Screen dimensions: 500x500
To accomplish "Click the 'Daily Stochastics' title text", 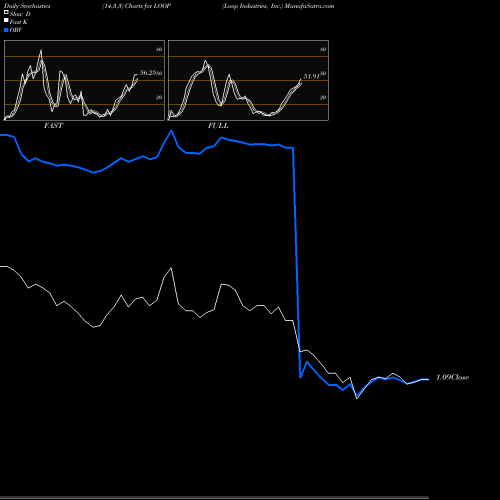I will pyautogui.click(x=27, y=6).
